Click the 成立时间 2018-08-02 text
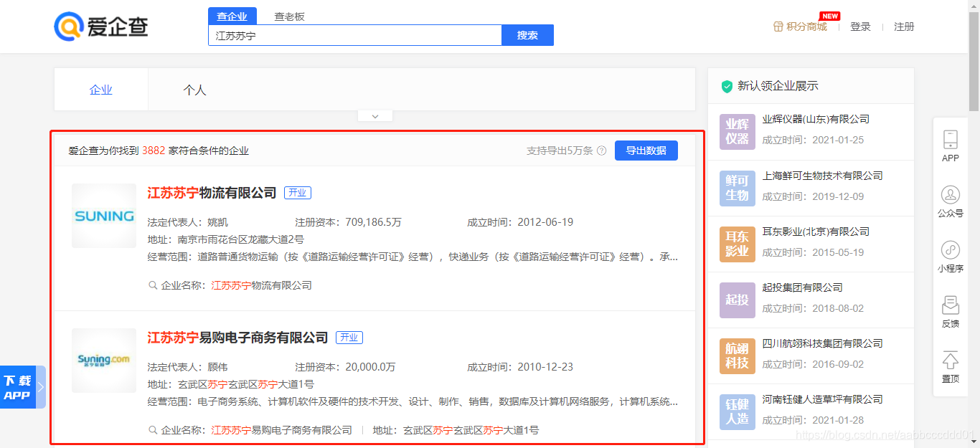The height and width of the screenshot is (448, 980). coord(813,308)
